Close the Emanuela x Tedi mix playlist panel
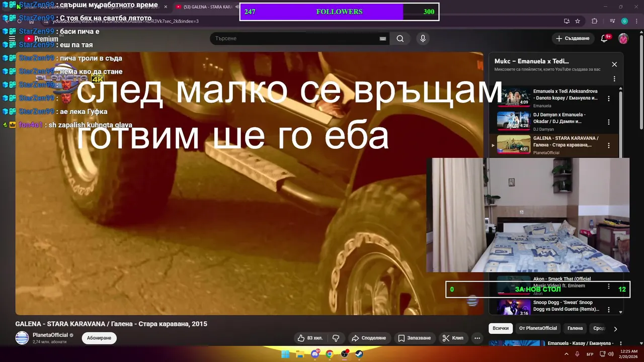Screen dimensions: 644x362 coord(614,64)
